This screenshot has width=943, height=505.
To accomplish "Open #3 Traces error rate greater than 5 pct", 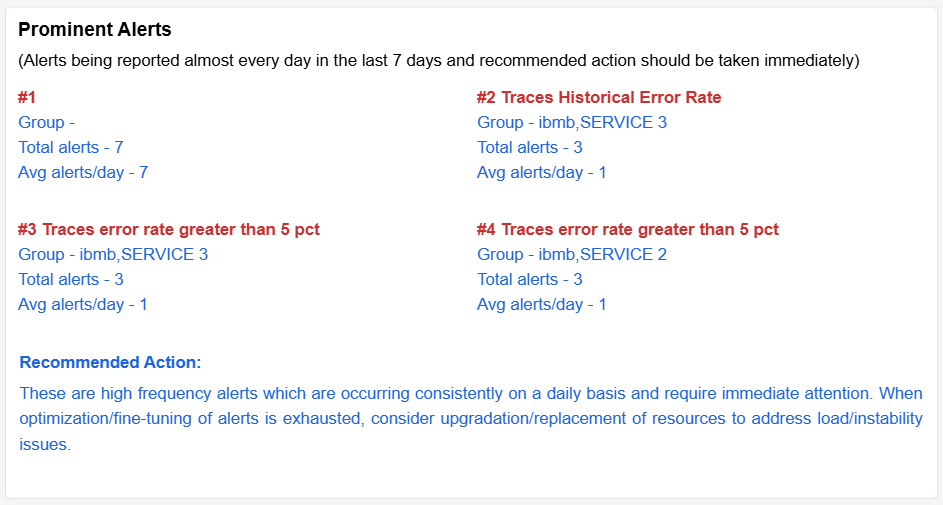I will 169,229.
